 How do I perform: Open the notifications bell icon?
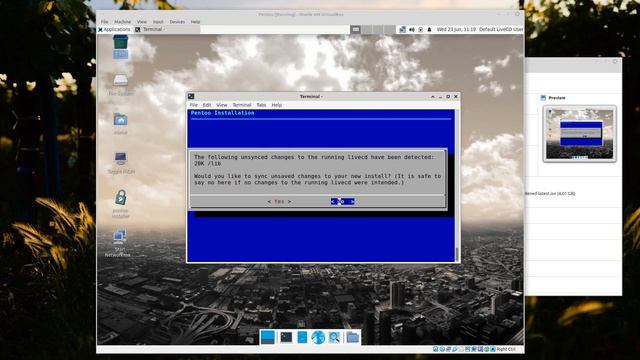point(429,29)
